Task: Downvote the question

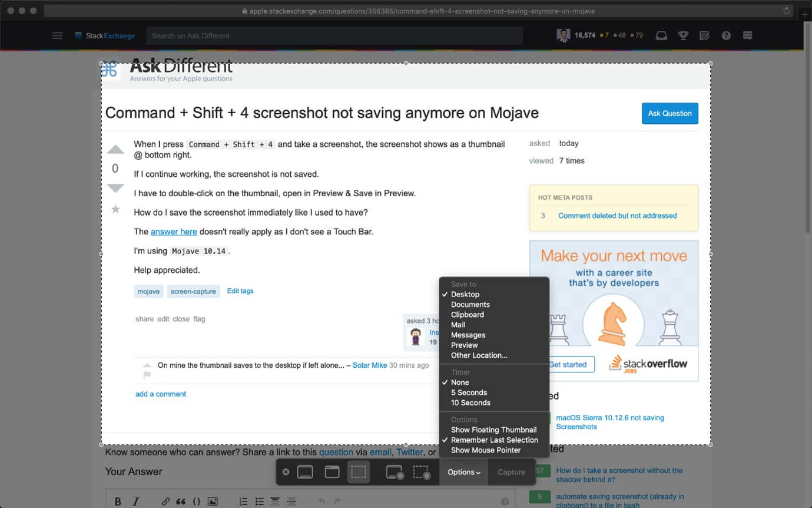Action: (x=115, y=188)
